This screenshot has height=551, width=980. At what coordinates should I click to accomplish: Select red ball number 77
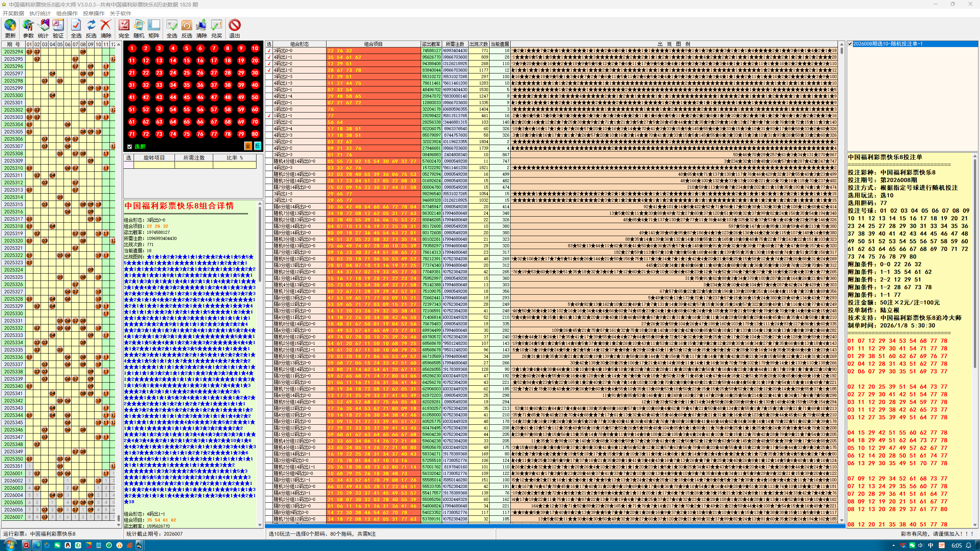pyautogui.click(x=214, y=134)
